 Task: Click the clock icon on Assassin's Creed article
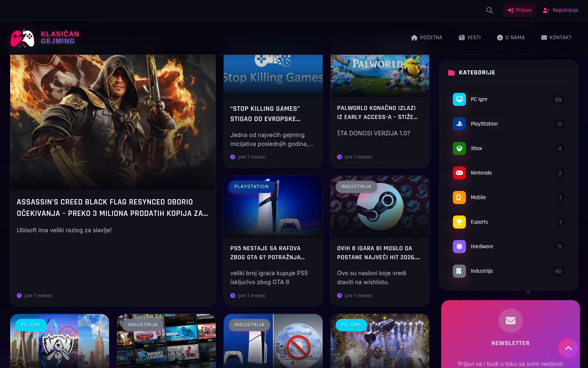19,296
